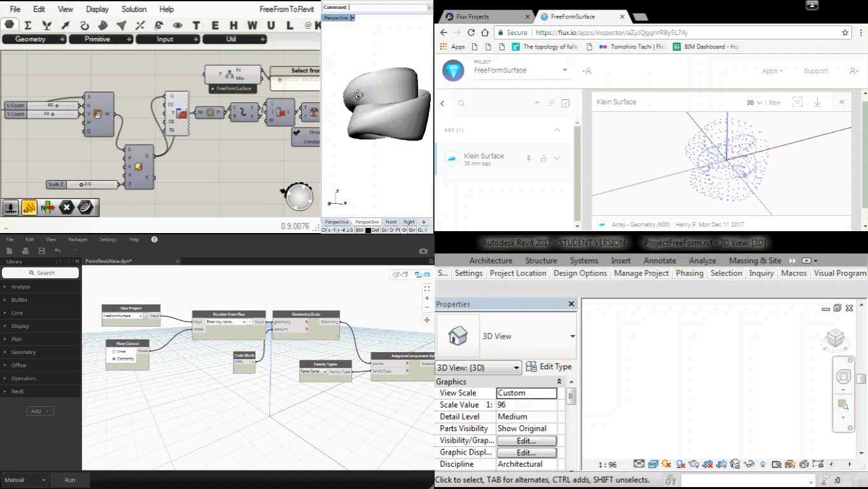Toggle the Flux select-all checkbox icon
The width and height of the screenshot is (868, 489).
[565, 103]
